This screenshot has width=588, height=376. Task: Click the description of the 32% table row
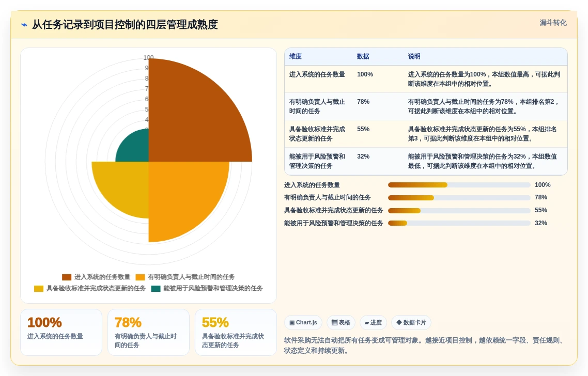[x=483, y=161]
